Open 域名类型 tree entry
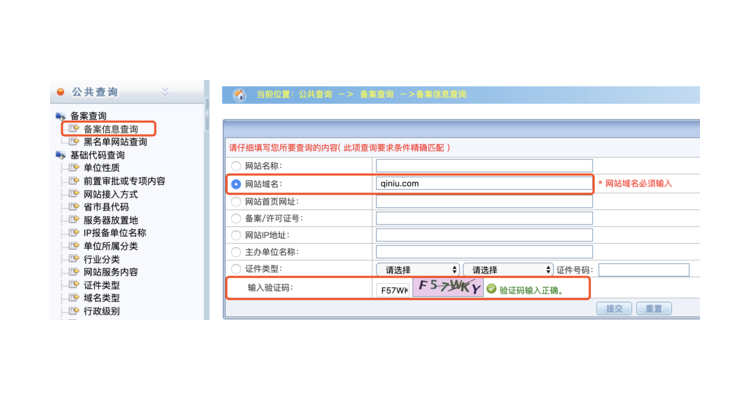The height and width of the screenshot is (400, 750). (x=101, y=298)
